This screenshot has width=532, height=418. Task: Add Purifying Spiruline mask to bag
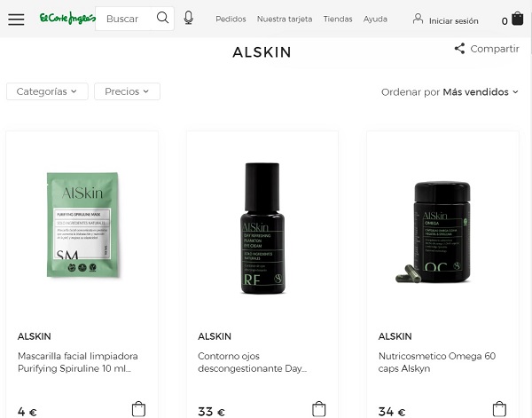click(138, 409)
